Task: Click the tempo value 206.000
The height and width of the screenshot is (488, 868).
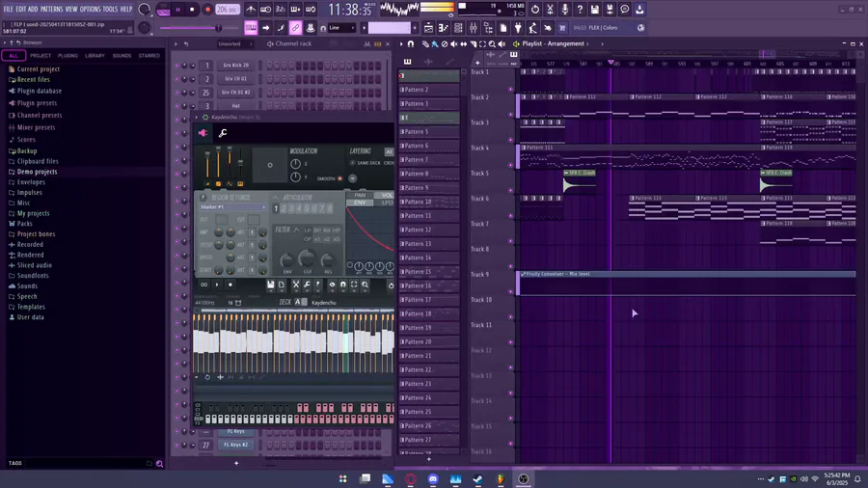Action: point(228,10)
